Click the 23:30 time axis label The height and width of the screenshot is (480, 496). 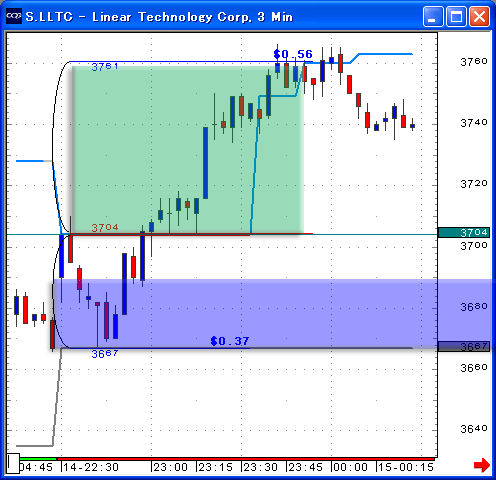(261, 467)
